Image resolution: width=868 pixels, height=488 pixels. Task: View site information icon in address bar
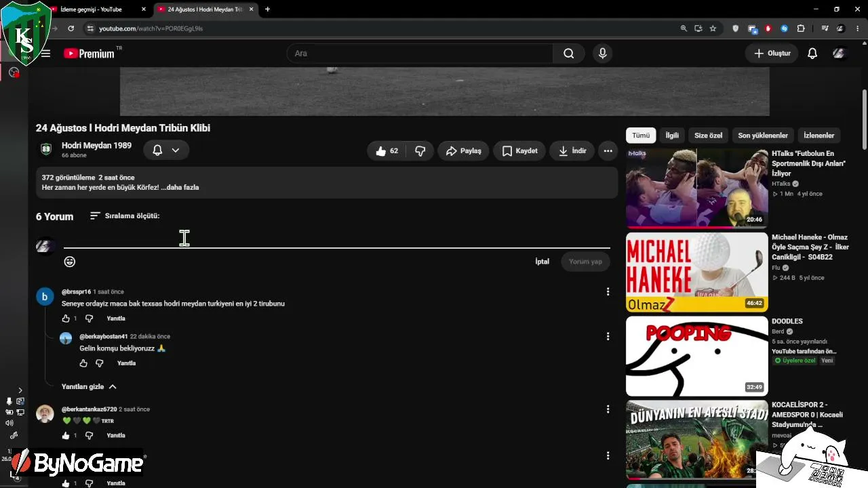[90, 28]
